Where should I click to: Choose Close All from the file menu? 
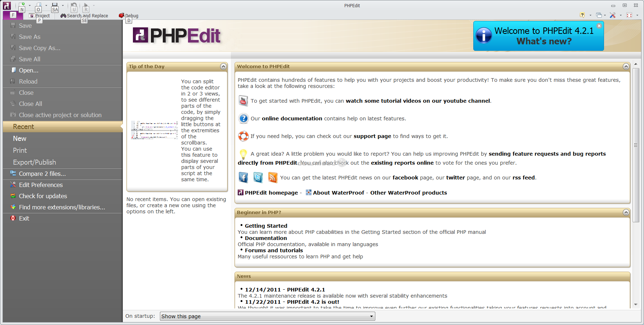pos(63,104)
